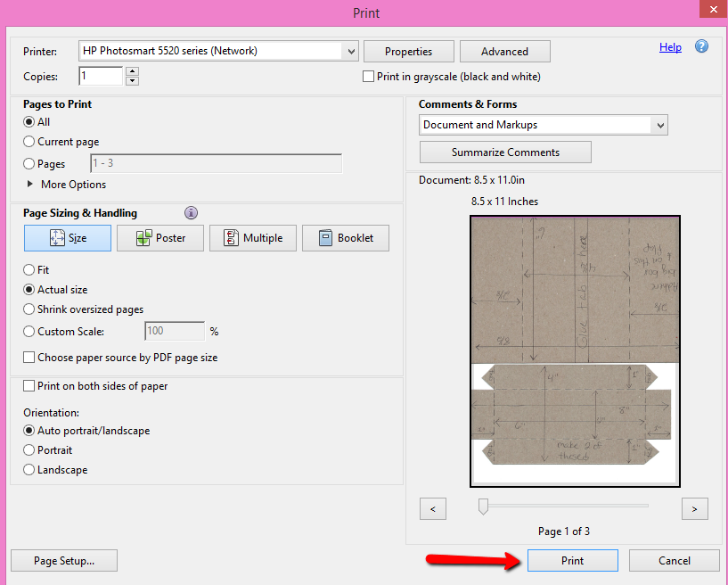
Task: Click the Copies number field
Action: 100,77
